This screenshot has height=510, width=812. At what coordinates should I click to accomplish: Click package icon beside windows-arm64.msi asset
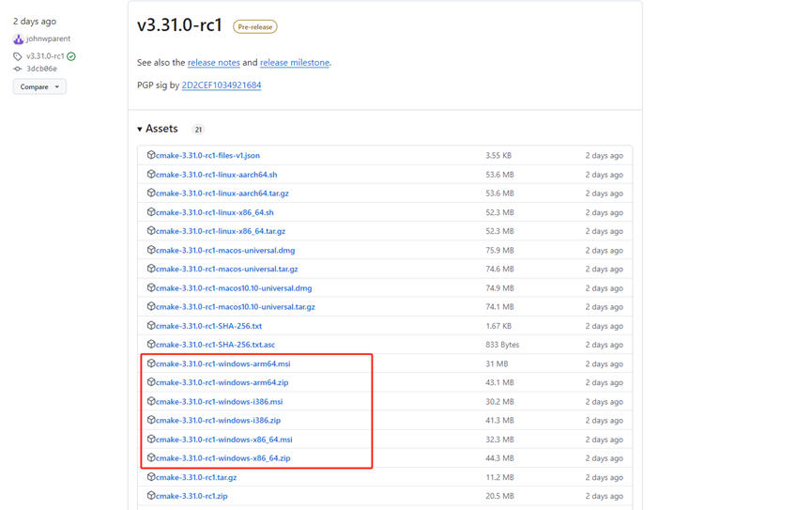[151, 363]
